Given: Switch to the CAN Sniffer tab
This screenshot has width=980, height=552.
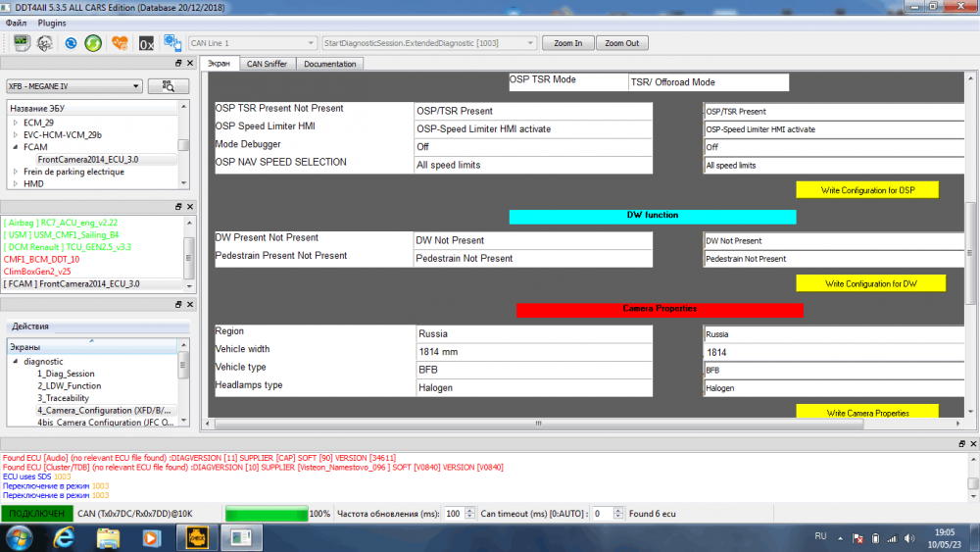Looking at the screenshot, I should pos(267,64).
